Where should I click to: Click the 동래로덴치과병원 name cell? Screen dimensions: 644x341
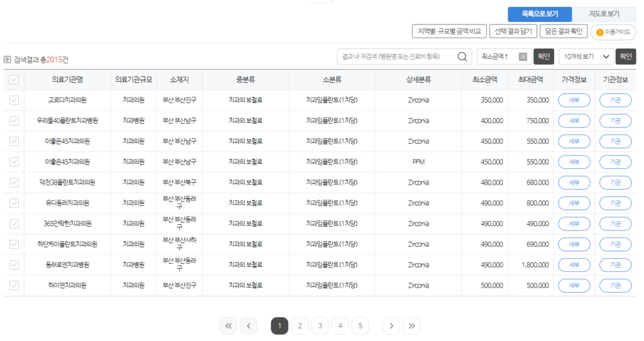pos(67,264)
